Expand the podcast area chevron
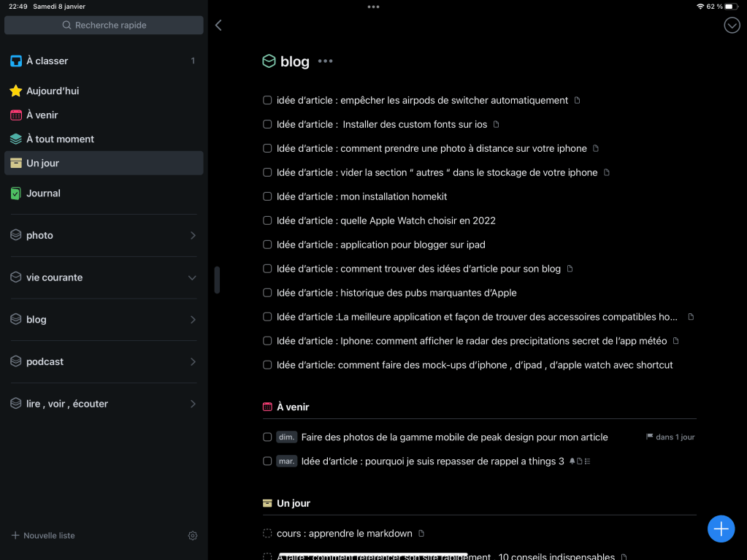Viewport: 747px width, 560px height. (193, 362)
